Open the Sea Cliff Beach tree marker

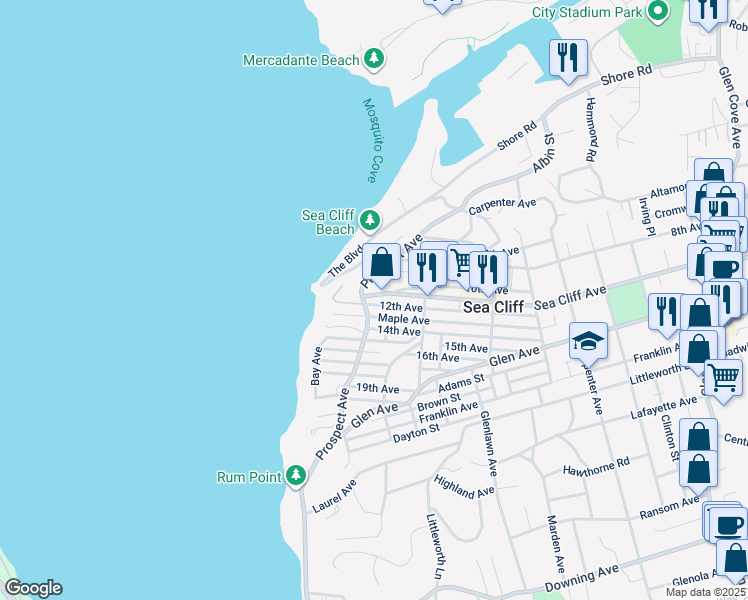(370, 221)
